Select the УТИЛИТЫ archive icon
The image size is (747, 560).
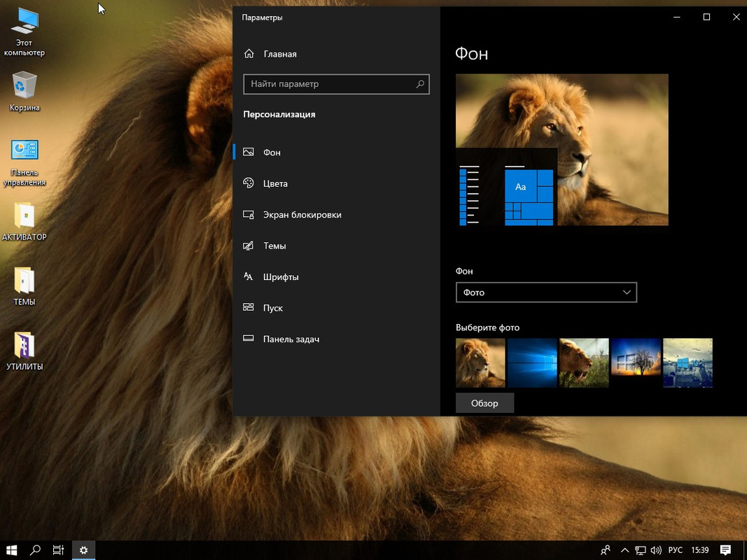pos(25,351)
